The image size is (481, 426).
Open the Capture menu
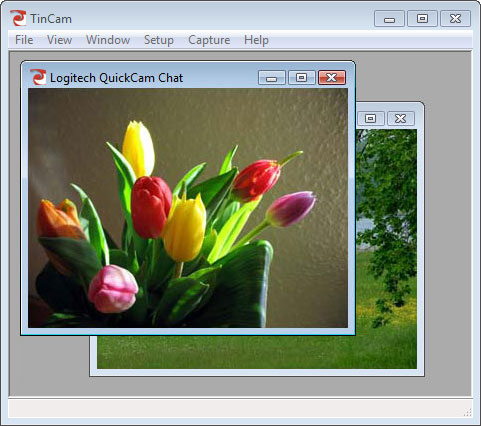tap(209, 40)
